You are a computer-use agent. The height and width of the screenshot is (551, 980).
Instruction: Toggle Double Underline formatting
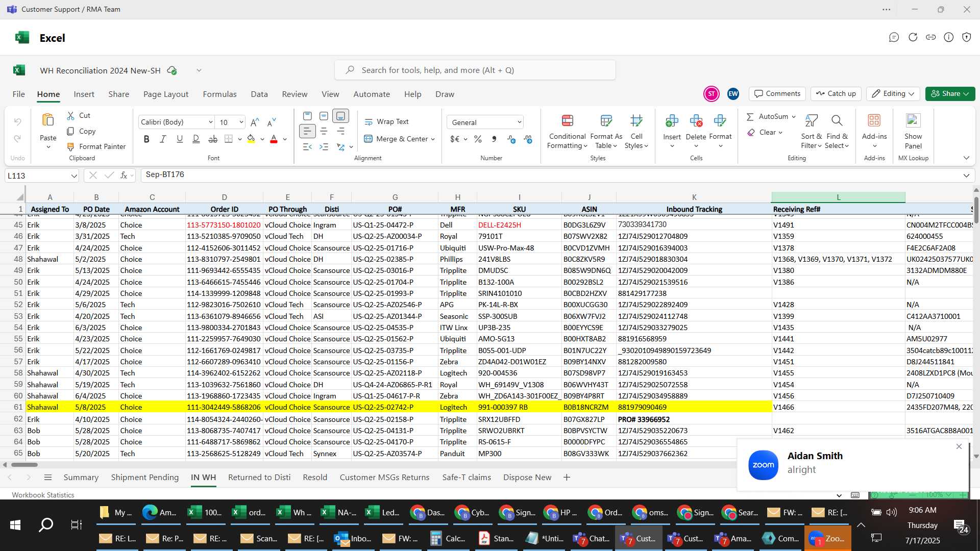[x=196, y=139]
